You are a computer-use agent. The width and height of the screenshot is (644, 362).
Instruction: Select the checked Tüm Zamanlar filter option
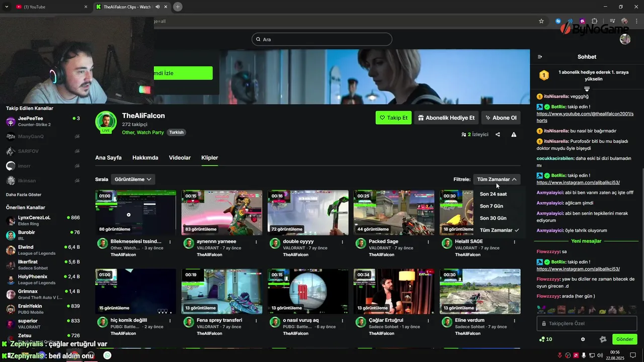point(499,230)
